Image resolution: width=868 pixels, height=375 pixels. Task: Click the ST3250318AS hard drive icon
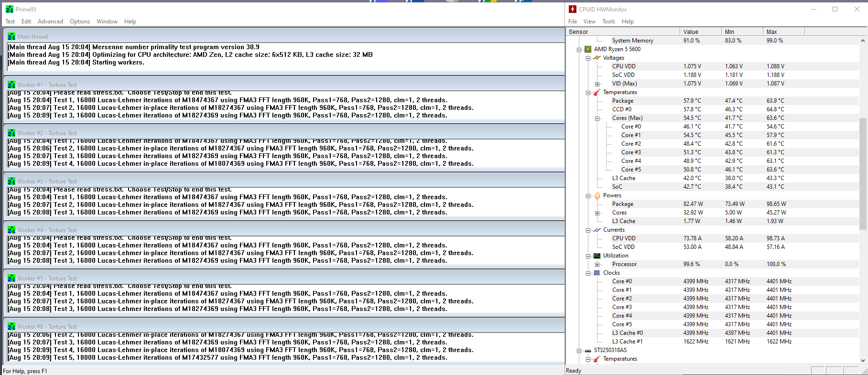588,350
